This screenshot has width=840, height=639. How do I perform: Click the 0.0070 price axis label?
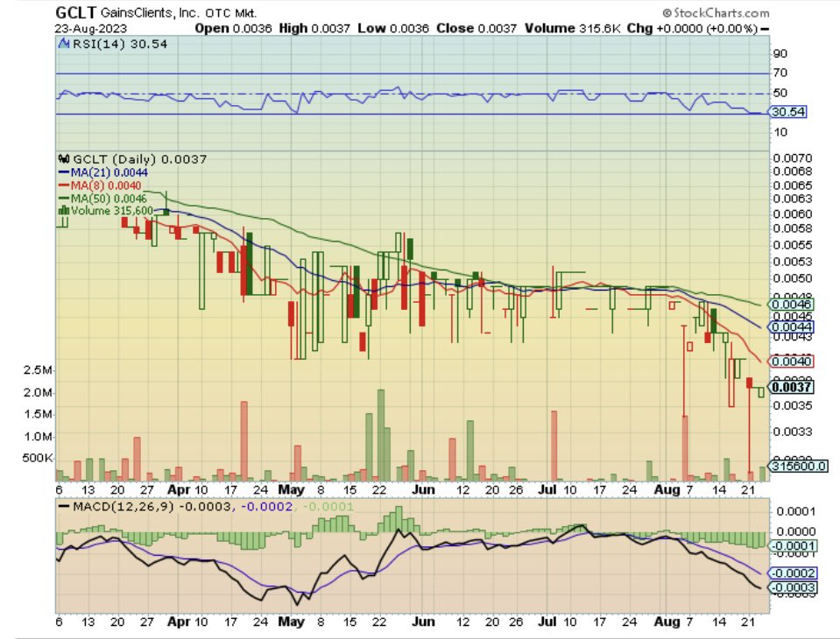pyautogui.click(x=793, y=158)
